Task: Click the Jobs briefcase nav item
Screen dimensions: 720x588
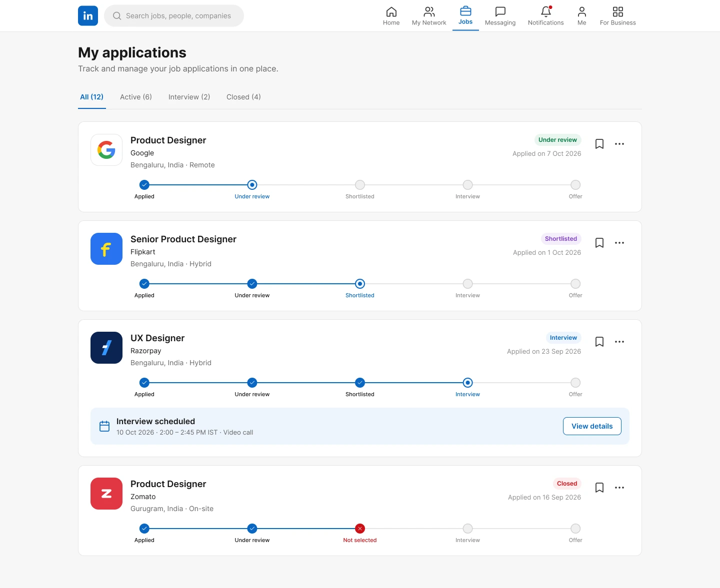Action: click(x=465, y=15)
